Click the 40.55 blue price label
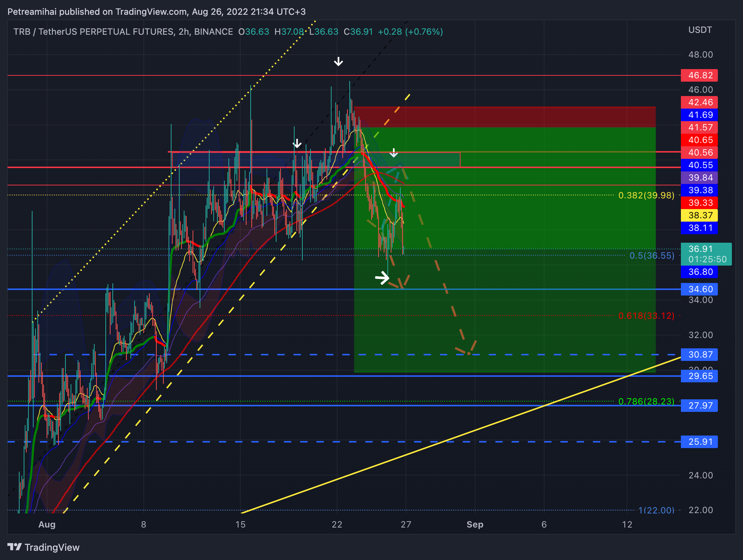This screenshot has height=560, width=743. [699, 165]
